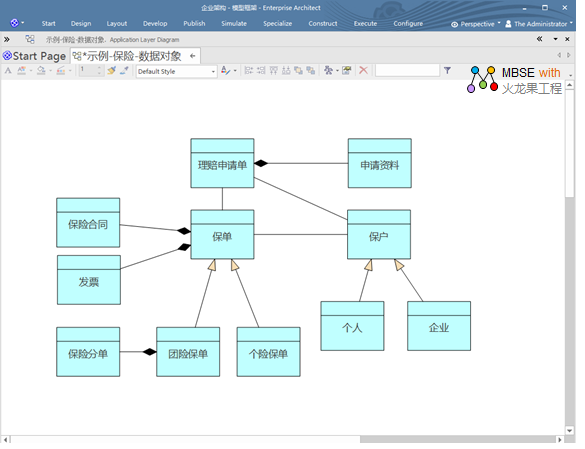Click the toolbar filter text field
This screenshot has height=449, width=585.
[x=407, y=71]
